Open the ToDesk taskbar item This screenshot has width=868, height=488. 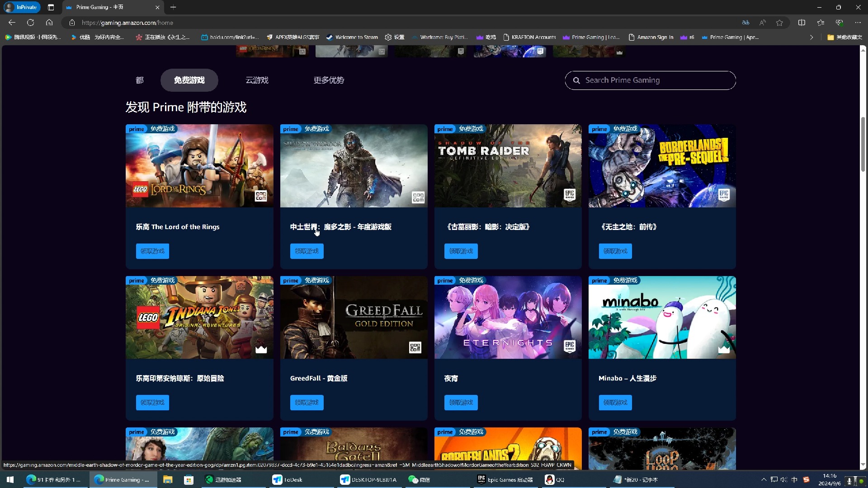tap(288, 479)
